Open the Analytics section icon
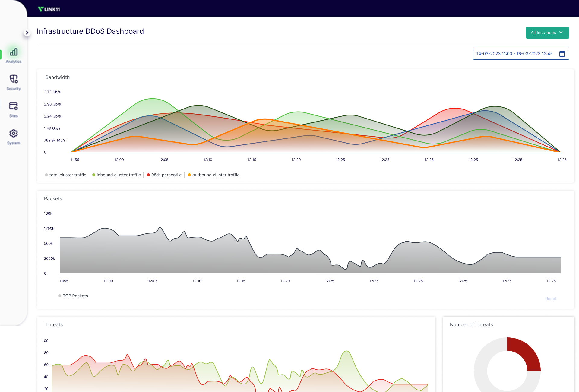The image size is (579, 392). [x=14, y=52]
